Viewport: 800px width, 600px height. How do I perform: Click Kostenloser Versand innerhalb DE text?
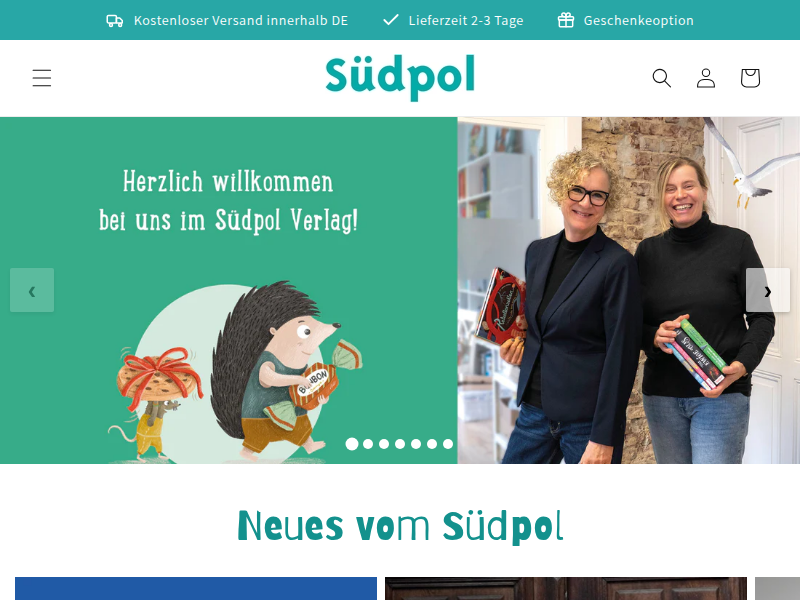coord(241,20)
